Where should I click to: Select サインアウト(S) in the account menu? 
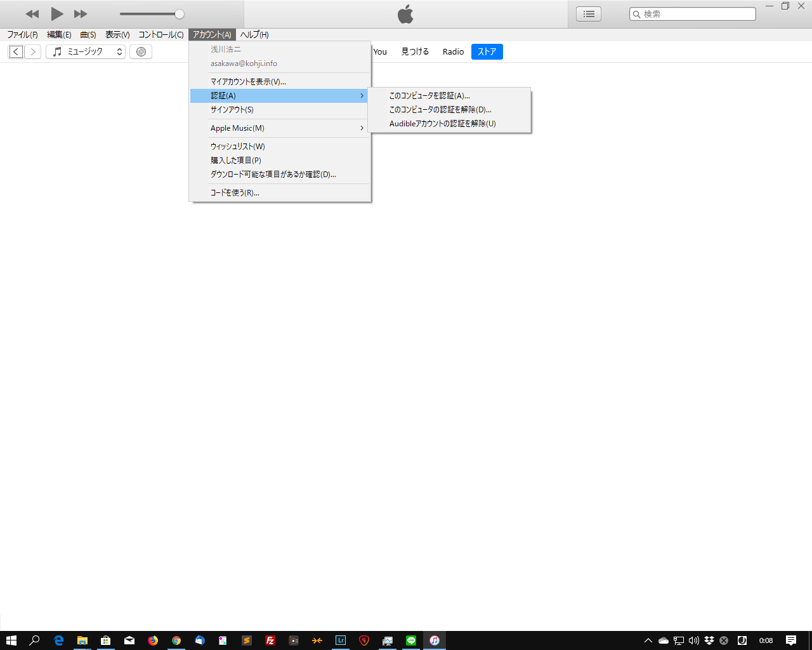[x=280, y=110]
